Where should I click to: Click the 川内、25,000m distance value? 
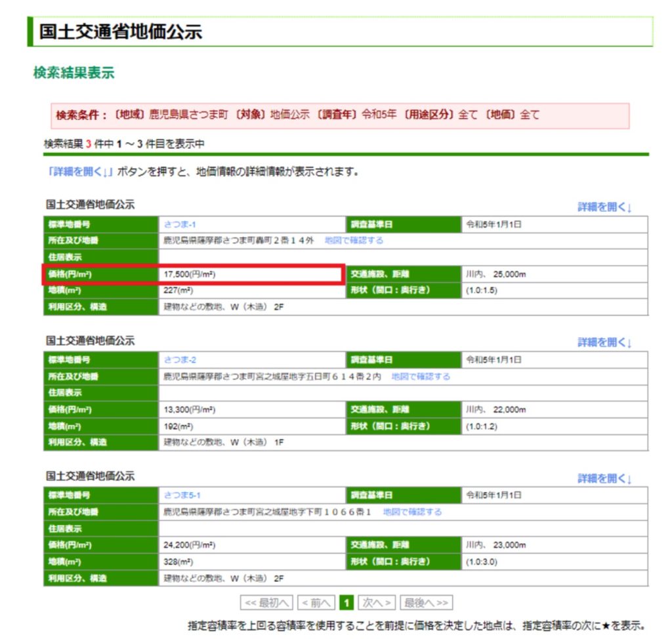pyautogui.click(x=496, y=274)
